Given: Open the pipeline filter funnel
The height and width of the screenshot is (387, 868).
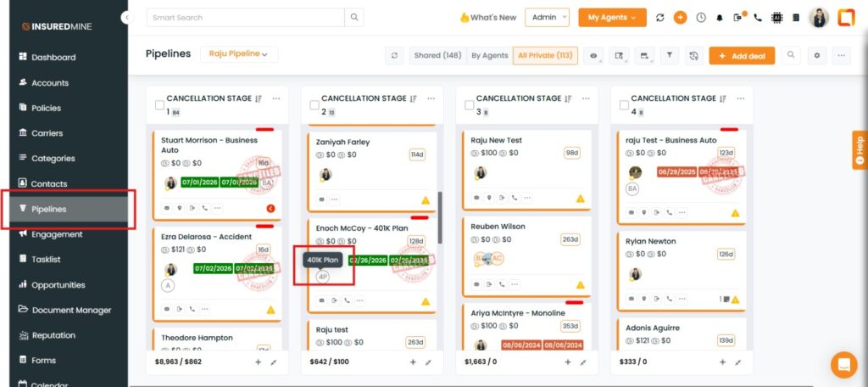Looking at the screenshot, I should [x=670, y=55].
